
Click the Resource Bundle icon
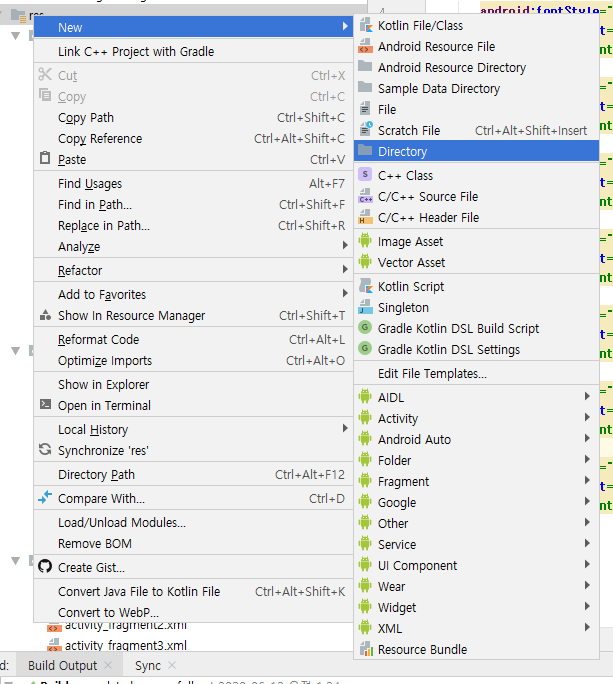(x=366, y=649)
